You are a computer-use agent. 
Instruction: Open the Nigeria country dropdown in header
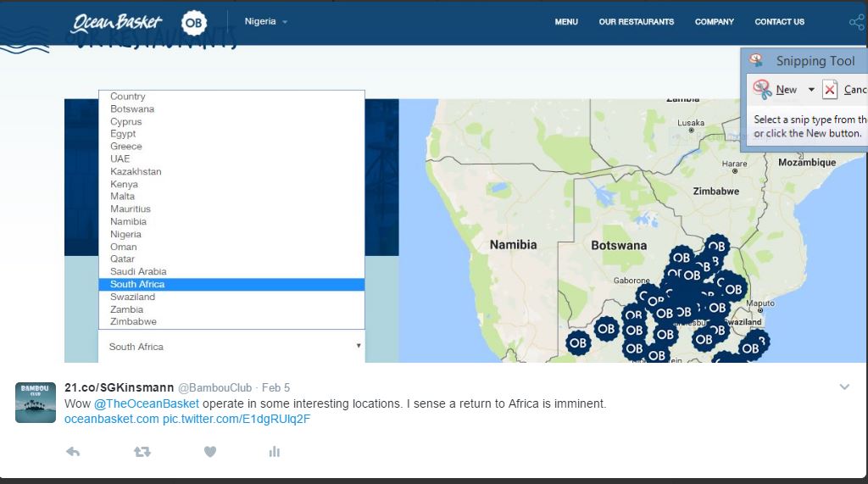coord(265,21)
